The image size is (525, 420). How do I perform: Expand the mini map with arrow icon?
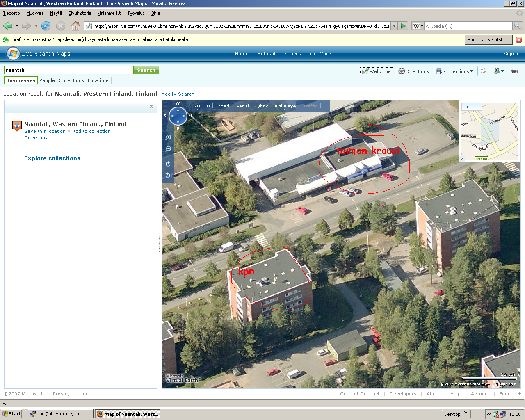tap(462, 159)
